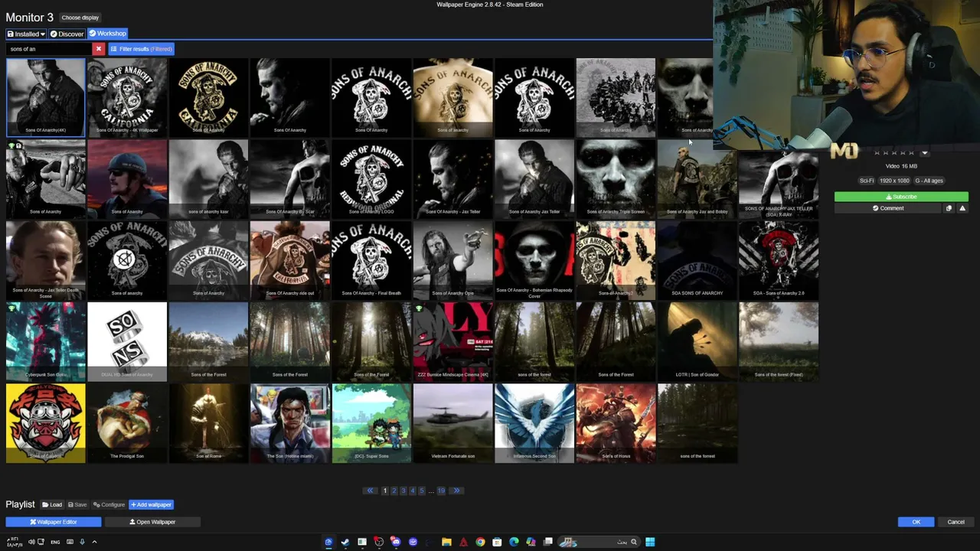This screenshot has width=980, height=551.
Task: Go to results page 3
Action: (403, 491)
